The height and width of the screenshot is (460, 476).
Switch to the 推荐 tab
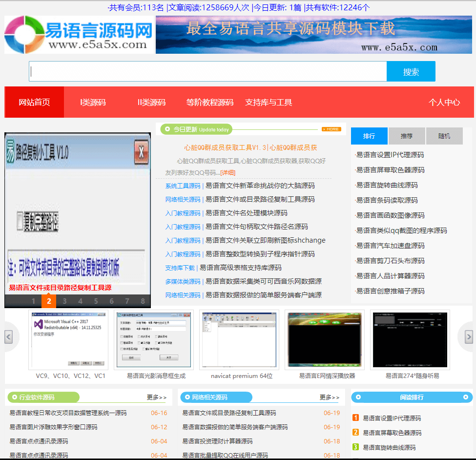[407, 136]
